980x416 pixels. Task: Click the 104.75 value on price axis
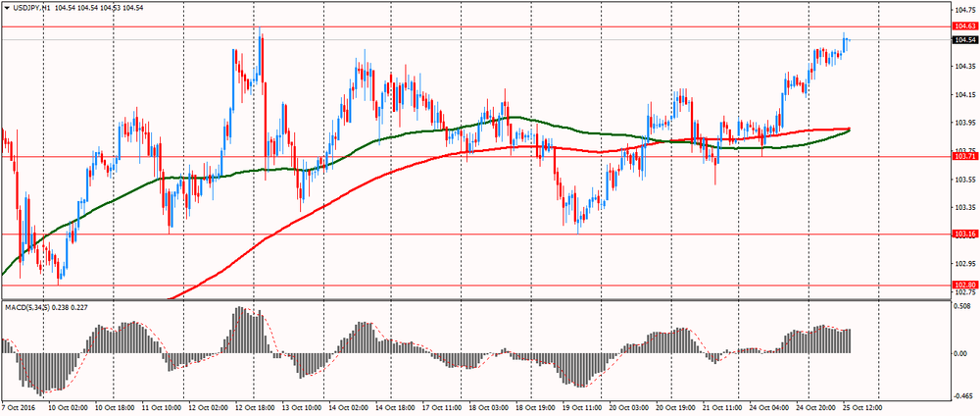[964, 10]
